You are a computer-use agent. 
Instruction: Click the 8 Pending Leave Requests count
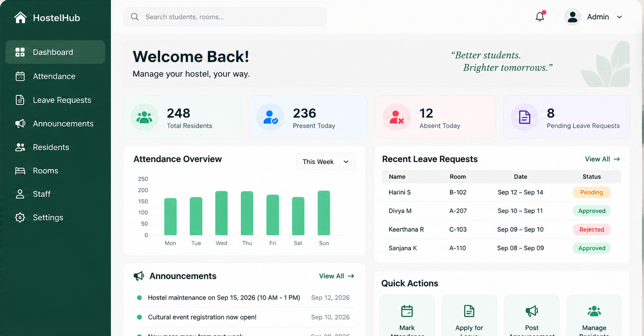click(551, 113)
